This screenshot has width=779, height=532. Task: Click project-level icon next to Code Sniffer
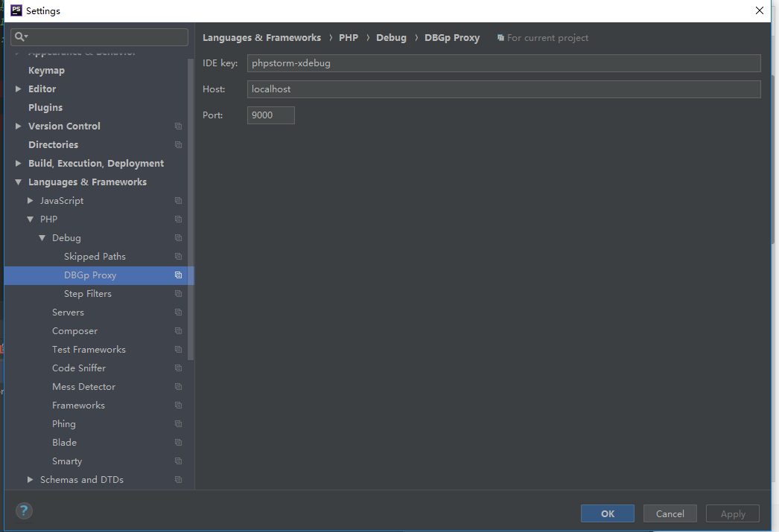coord(178,368)
